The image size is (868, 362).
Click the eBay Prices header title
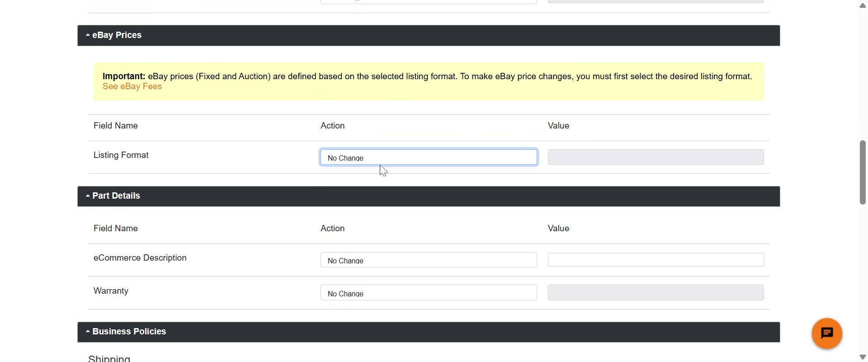(117, 35)
